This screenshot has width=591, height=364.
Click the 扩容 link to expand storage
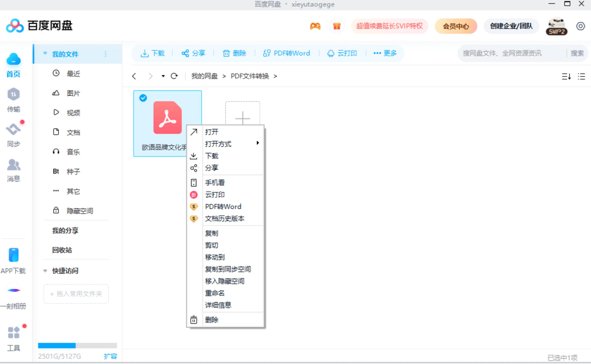click(x=111, y=356)
